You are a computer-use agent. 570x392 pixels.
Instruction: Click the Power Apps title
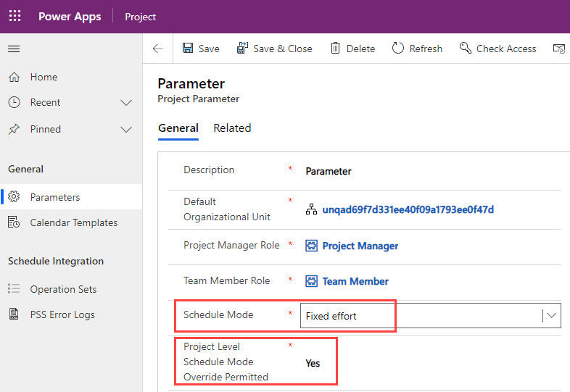(70, 17)
